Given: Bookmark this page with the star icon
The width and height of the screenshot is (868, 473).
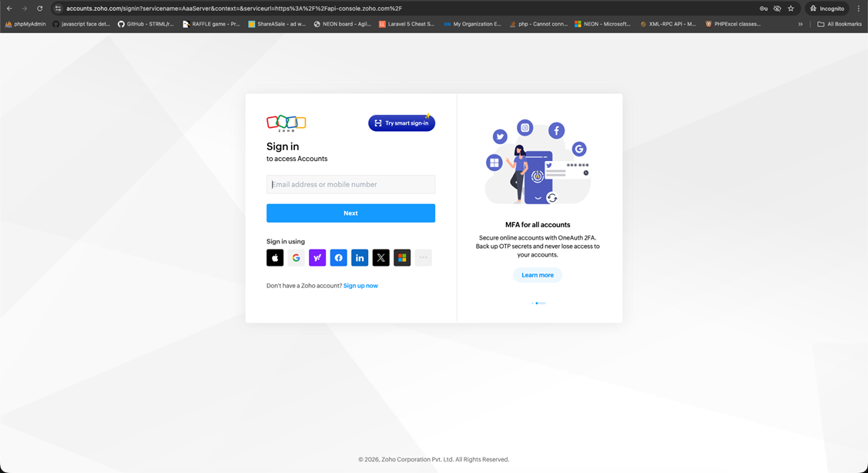Looking at the screenshot, I should pos(791,8).
